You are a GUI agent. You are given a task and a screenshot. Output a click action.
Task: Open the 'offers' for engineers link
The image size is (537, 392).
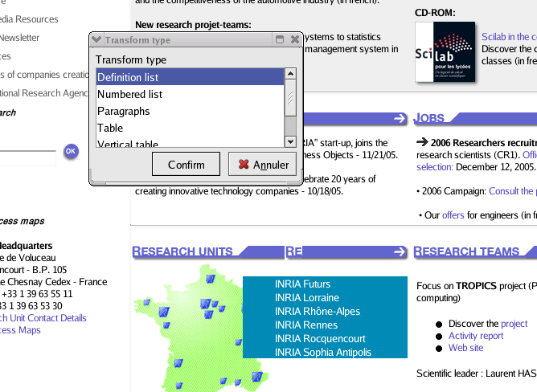(x=453, y=215)
